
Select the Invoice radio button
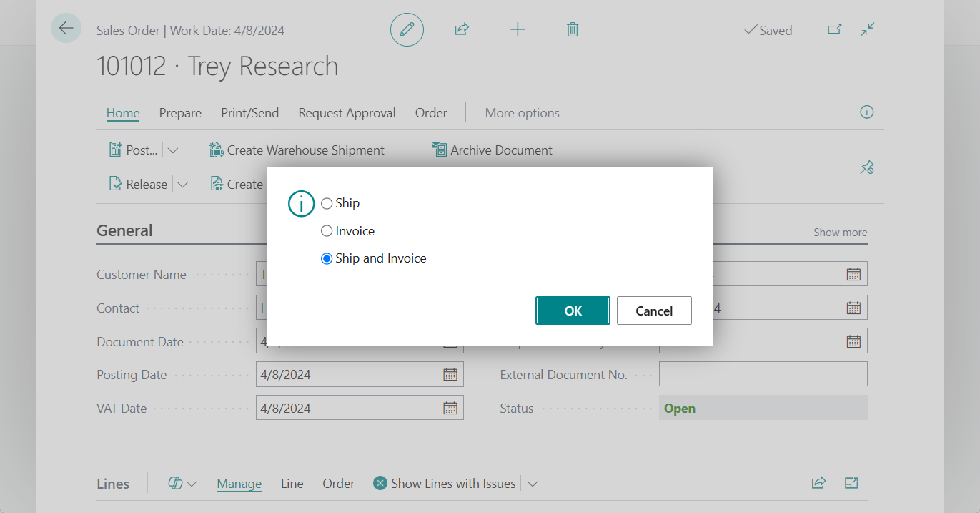click(x=327, y=230)
